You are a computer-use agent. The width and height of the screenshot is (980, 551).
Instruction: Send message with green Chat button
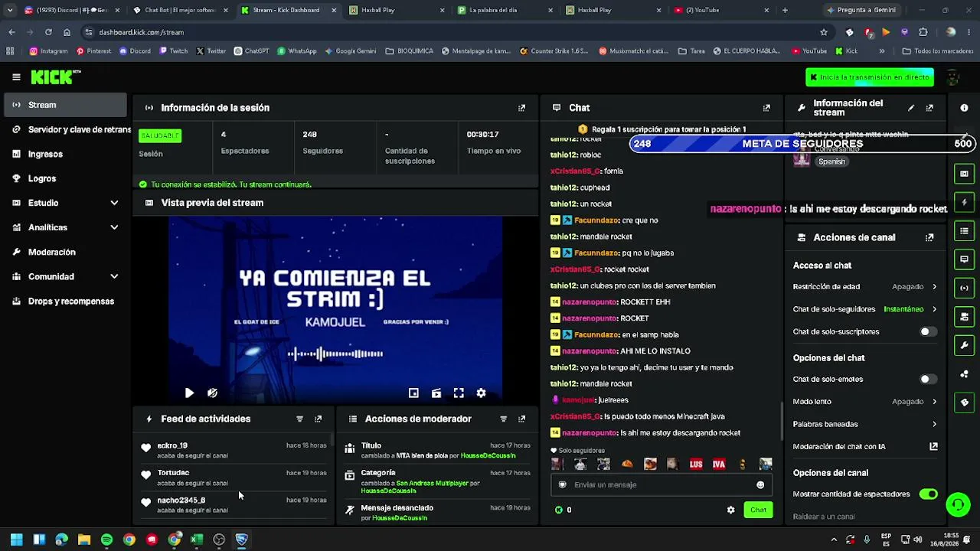pyautogui.click(x=758, y=510)
